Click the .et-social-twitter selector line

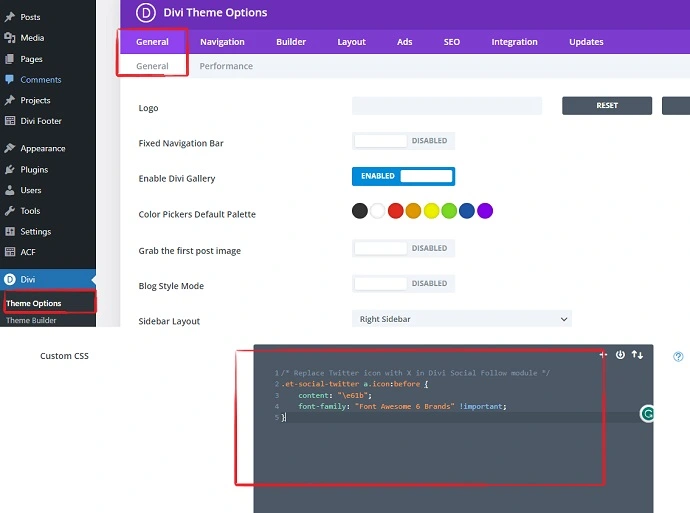[355, 384]
